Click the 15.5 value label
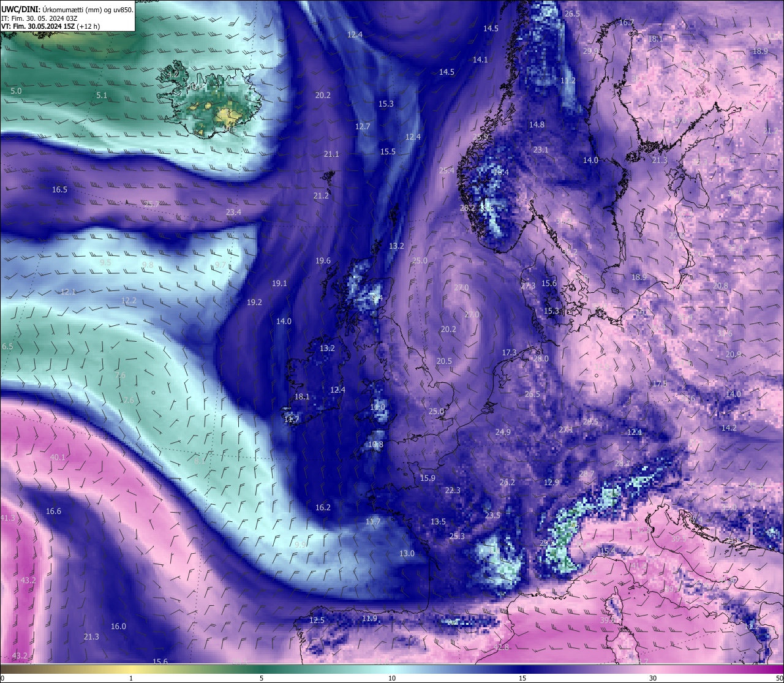784x683 pixels. (x=388, y=152)
